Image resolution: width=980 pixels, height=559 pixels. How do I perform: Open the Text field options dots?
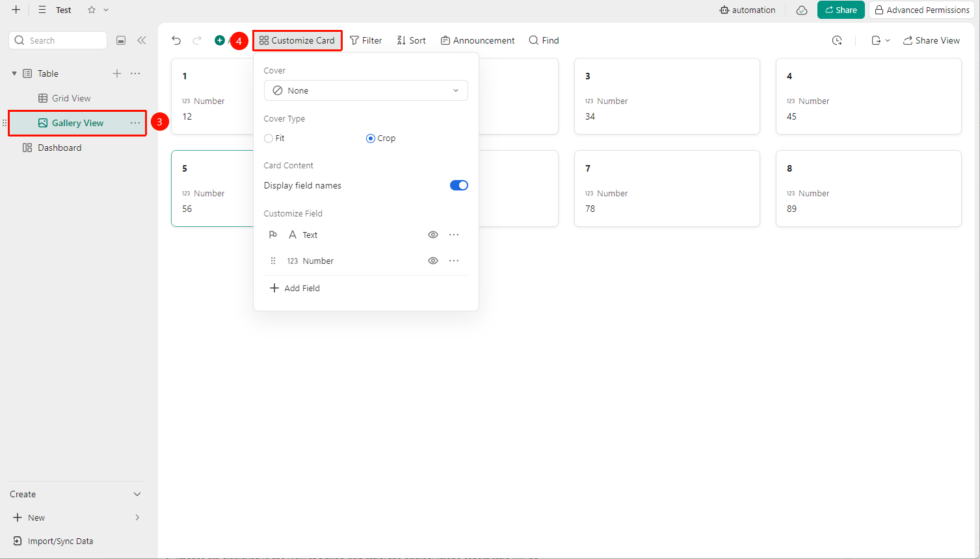454,235
